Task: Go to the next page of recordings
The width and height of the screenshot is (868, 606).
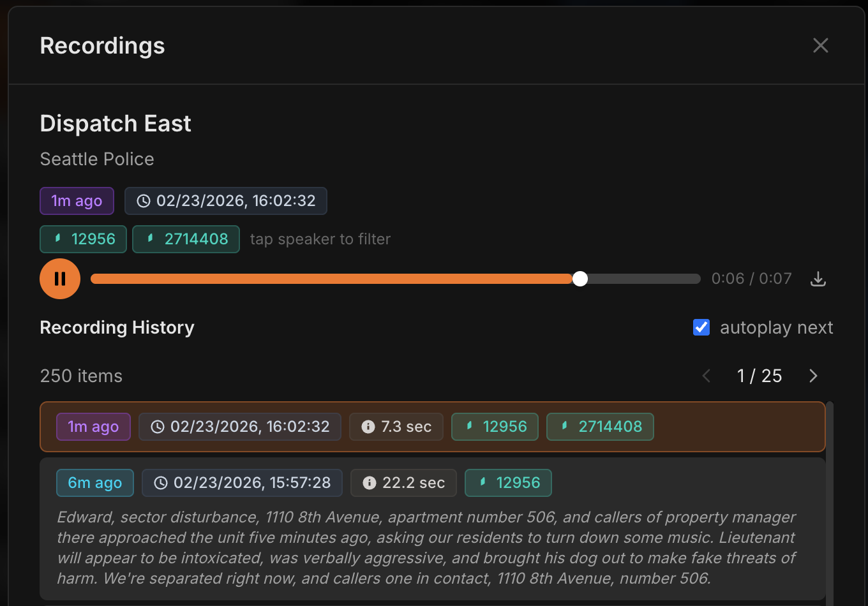Action: tap(812, 376)
